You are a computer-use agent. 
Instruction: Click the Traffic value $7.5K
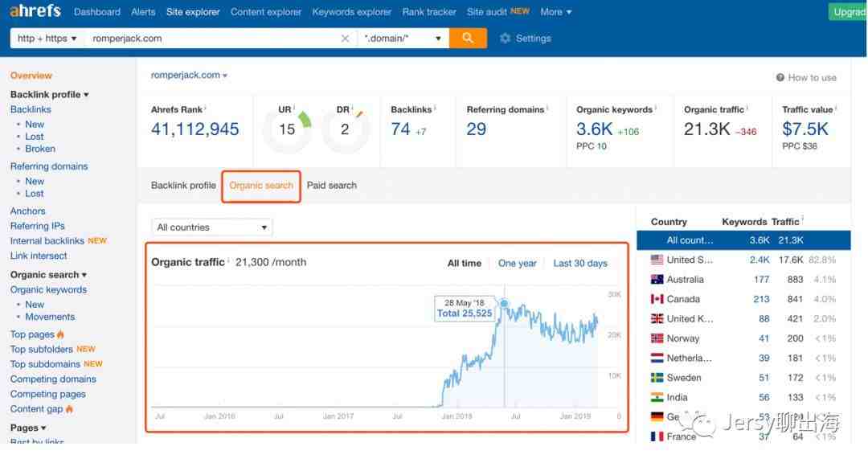click(x=805, y=129)
